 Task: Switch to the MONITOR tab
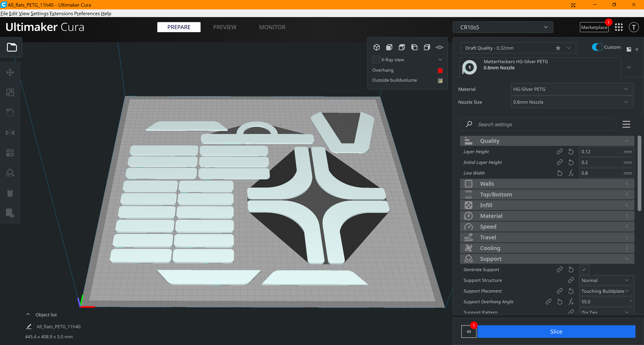272,27
